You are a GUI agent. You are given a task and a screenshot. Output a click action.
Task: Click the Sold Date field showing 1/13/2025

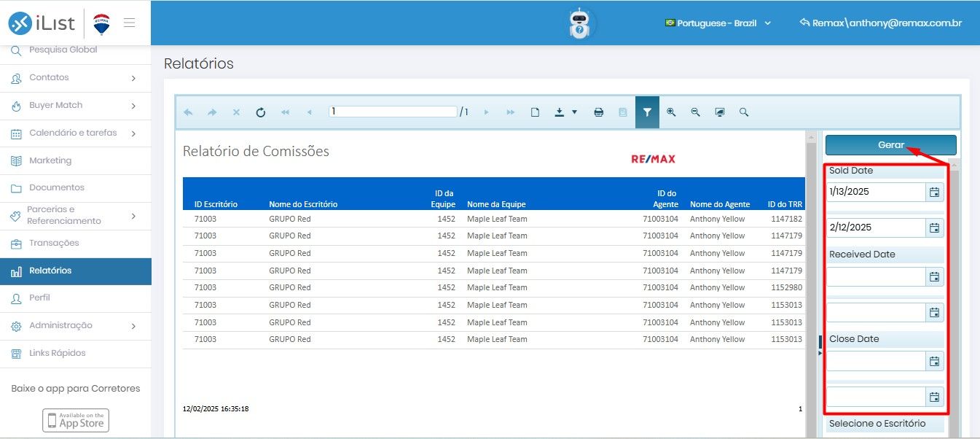click(876, 192)
